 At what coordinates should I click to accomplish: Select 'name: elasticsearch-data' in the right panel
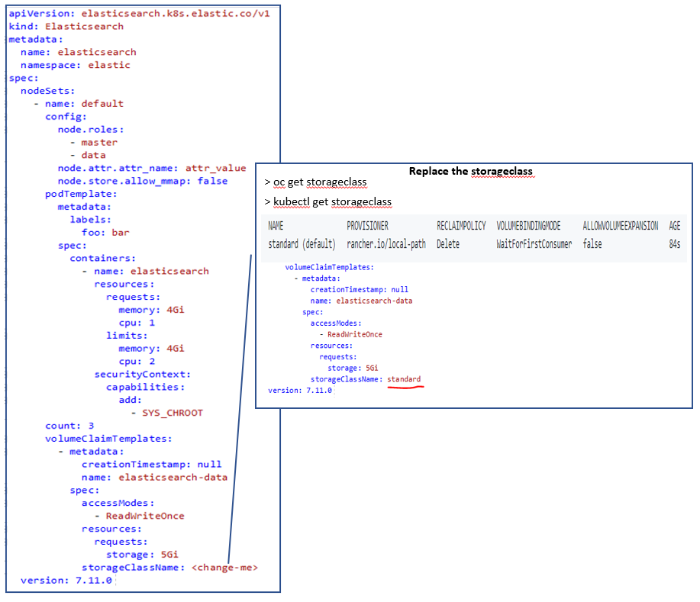[x=361, y=301]
